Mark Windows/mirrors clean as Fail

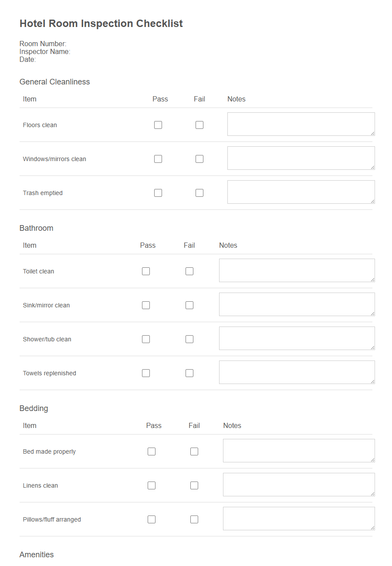coord(199,158)
